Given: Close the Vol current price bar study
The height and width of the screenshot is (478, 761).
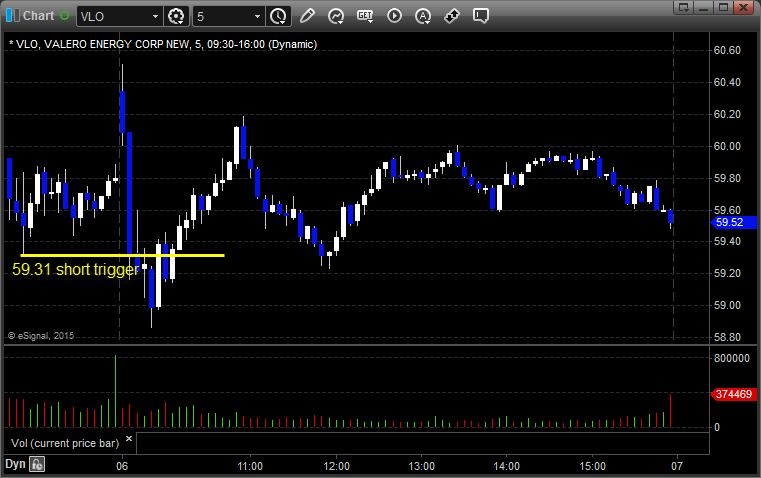Looking at the screenshot, I should (x=129, y=439).
